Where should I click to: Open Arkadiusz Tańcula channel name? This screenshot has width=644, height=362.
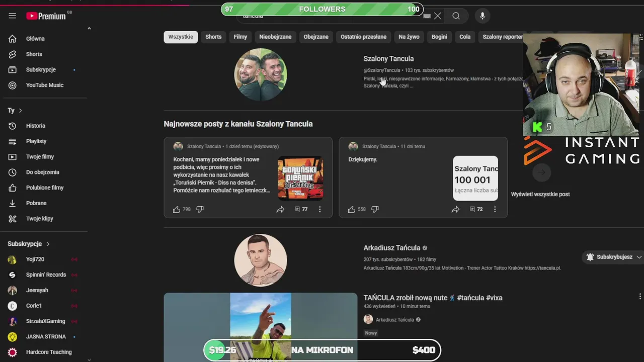tap(392, 248)
